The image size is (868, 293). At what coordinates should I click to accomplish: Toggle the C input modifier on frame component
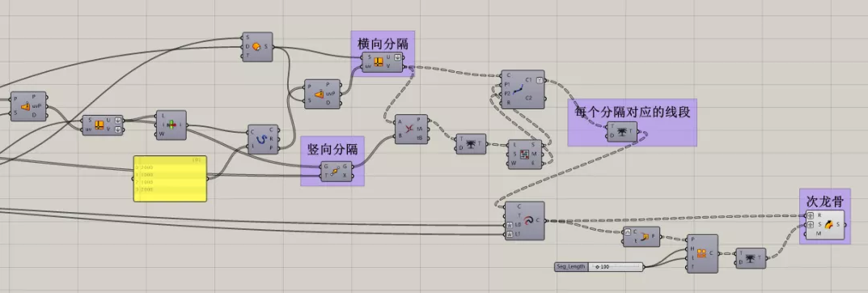[628, 232]
